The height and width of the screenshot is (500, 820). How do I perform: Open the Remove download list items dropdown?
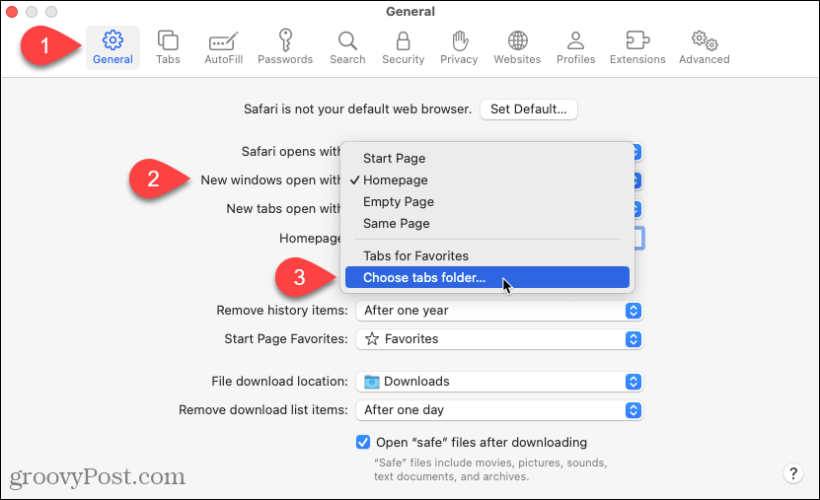(499, 410)
